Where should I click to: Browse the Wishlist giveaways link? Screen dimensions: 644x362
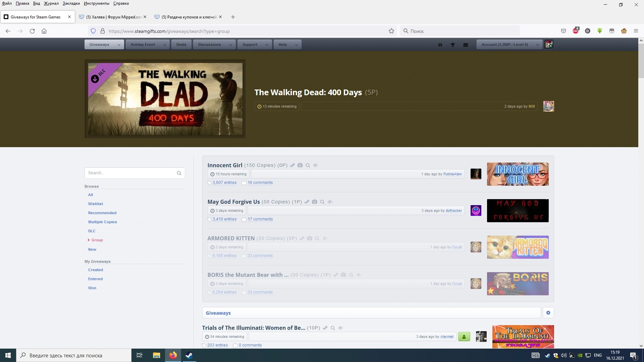[x=96, y=204]
